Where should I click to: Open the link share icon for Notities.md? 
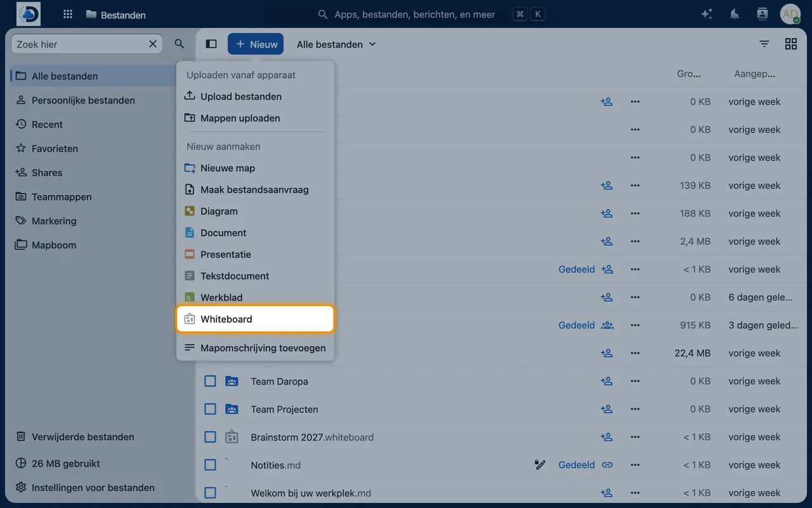pos(607,465)
